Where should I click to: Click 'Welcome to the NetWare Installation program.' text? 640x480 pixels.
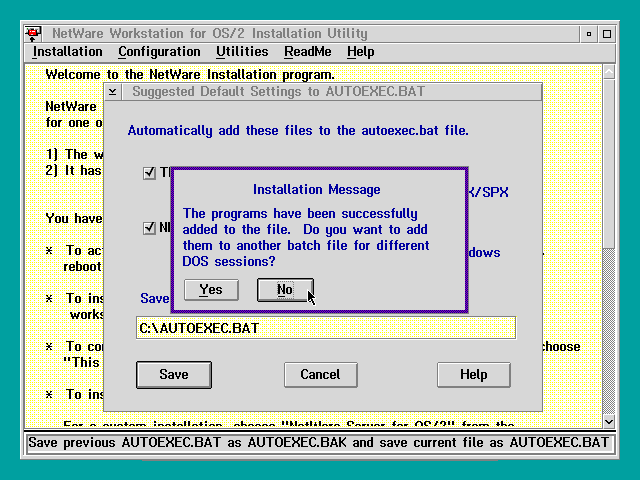point(190,75)
